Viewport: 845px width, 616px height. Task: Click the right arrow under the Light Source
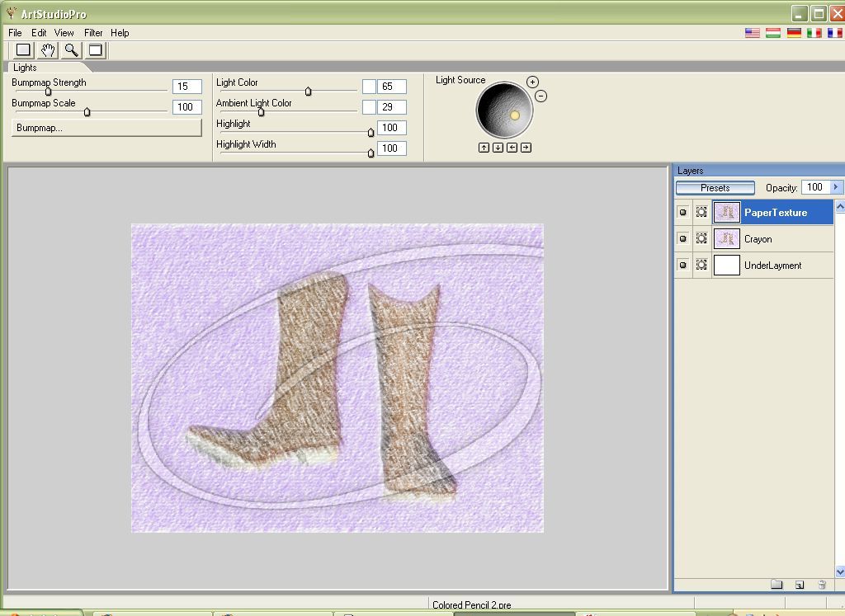pyautogui.click(x=525, y=147)
